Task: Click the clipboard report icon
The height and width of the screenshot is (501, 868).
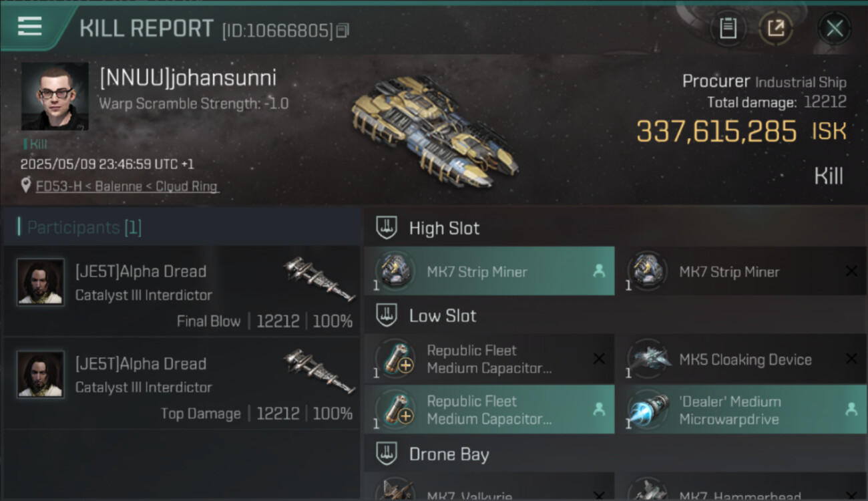Action: coord(728,28)
